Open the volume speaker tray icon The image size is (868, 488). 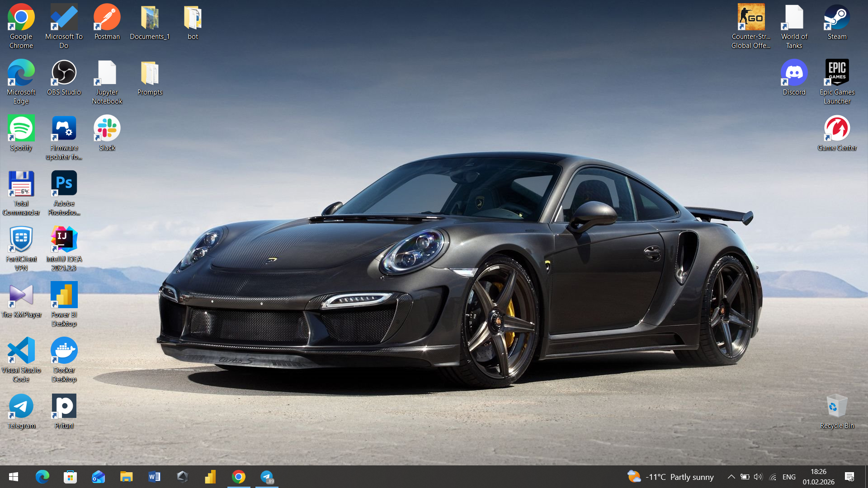click(x=758, y=477)
